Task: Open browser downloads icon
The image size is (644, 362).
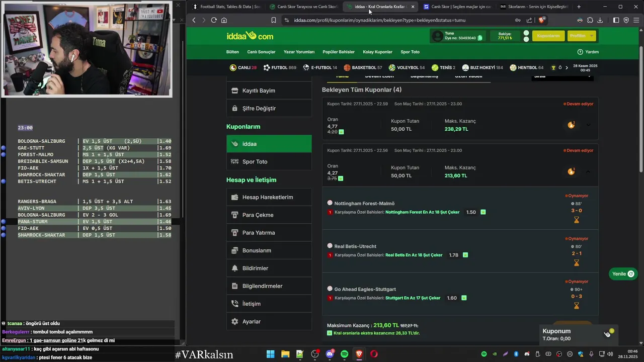Action: [600, 20]
